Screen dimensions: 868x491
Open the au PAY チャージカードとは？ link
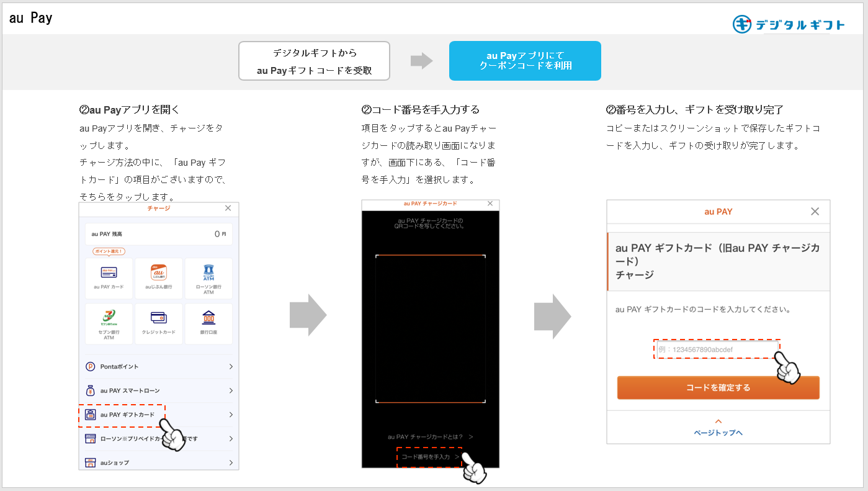pyautogui.click(x=431, y=437)
